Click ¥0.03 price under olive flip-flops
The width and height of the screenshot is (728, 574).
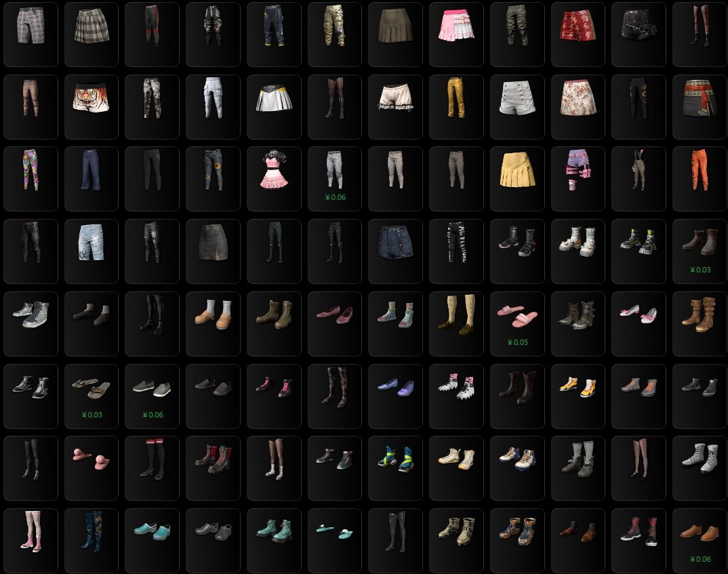tap(92, 414)
